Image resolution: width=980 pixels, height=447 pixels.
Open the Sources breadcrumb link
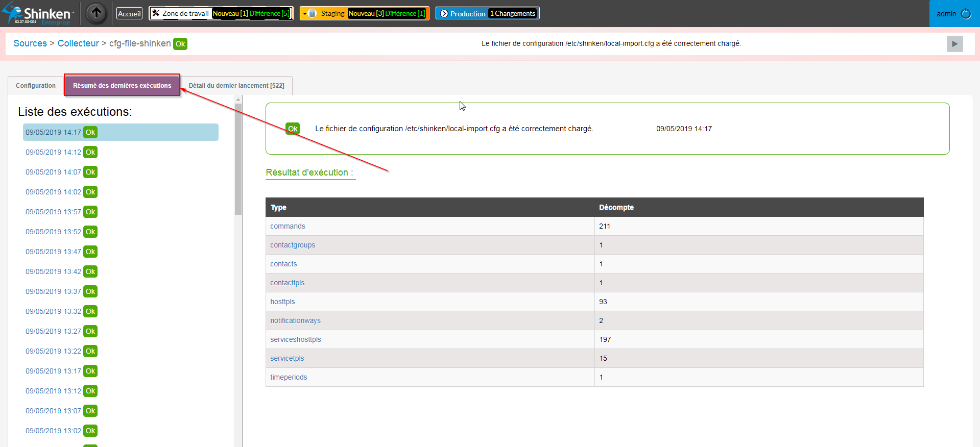(x=30, y=43)
